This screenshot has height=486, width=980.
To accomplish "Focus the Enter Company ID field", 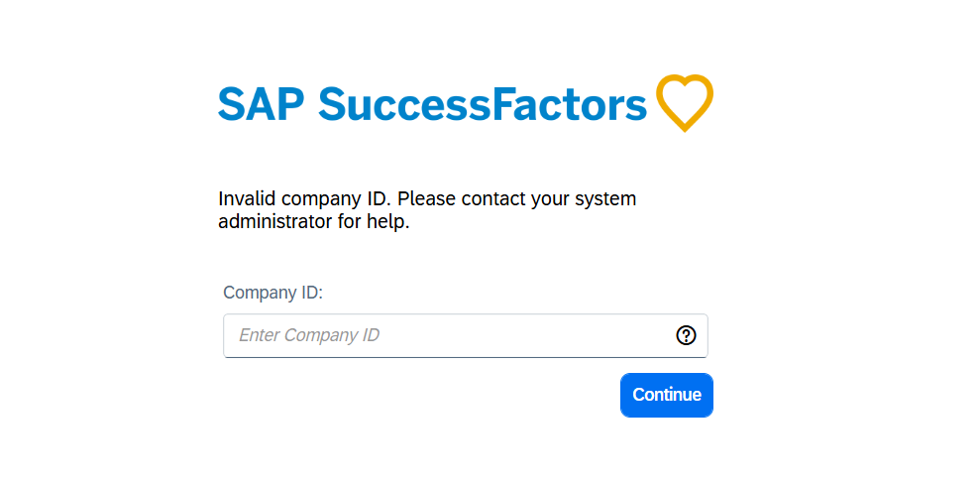I will [x=466, y=336].
